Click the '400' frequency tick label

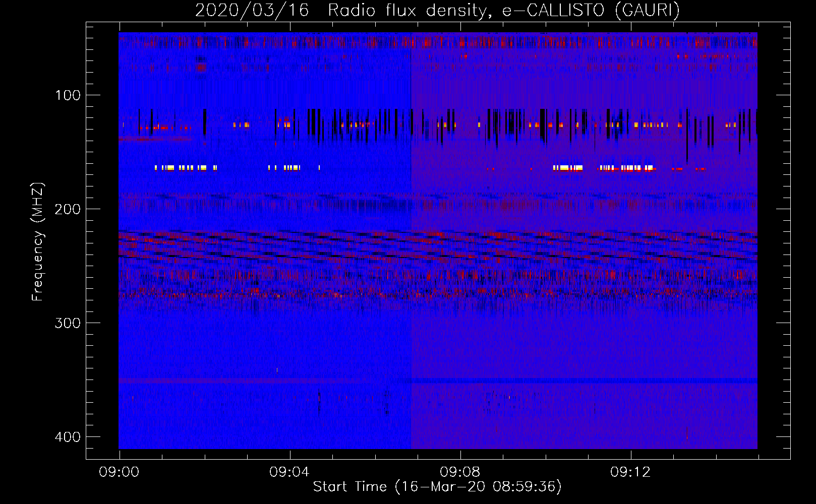68,437
